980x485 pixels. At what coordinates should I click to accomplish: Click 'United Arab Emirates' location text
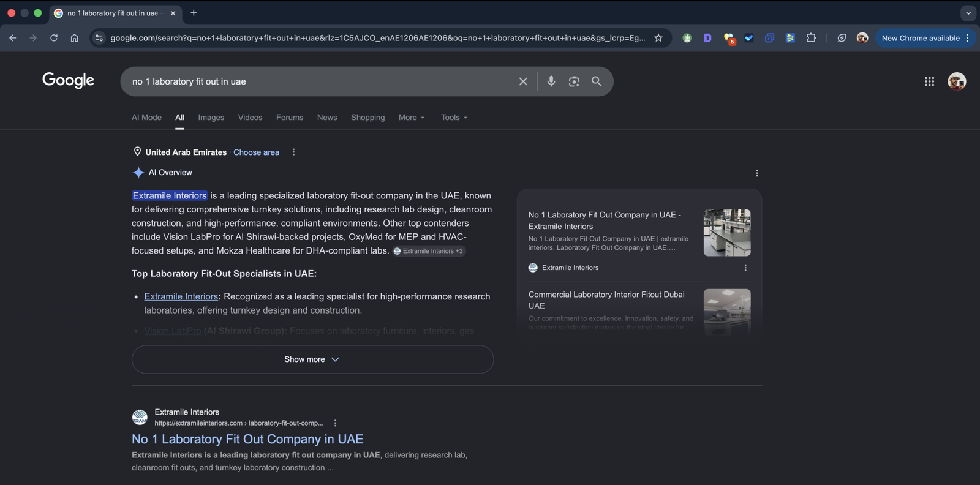(186, 152)
